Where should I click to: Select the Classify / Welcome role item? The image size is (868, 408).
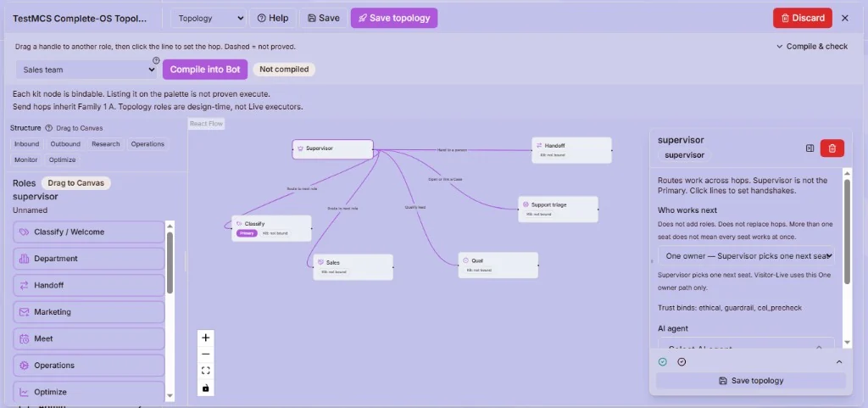point(88,232)
